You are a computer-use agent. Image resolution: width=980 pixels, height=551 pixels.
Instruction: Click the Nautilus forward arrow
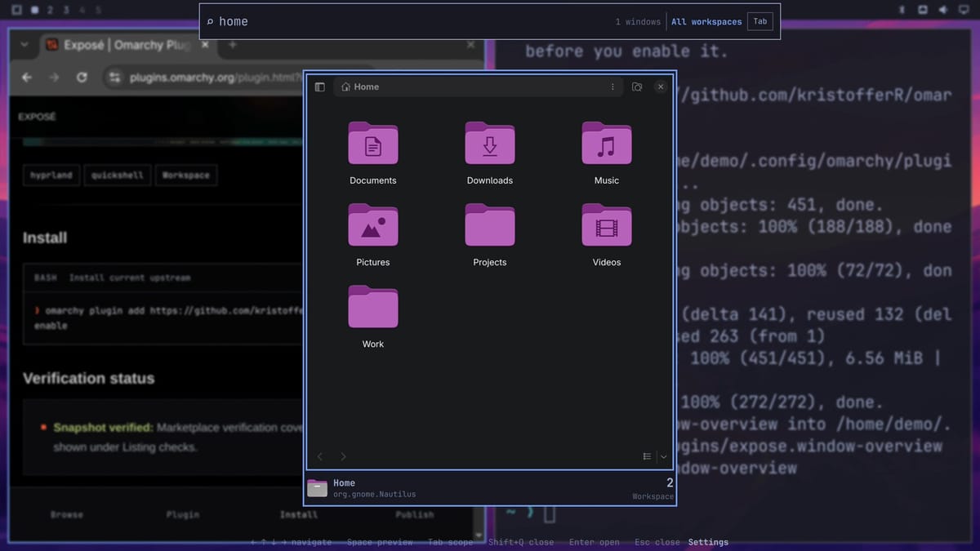pyautogui.click(x=343, y=456)
